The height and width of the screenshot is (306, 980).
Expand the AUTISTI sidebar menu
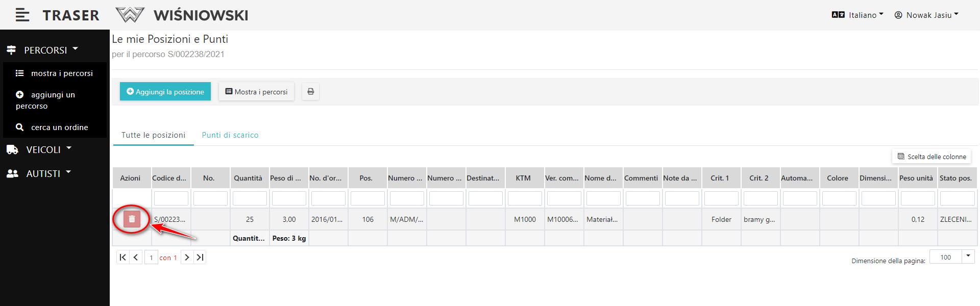click(43, 174)
